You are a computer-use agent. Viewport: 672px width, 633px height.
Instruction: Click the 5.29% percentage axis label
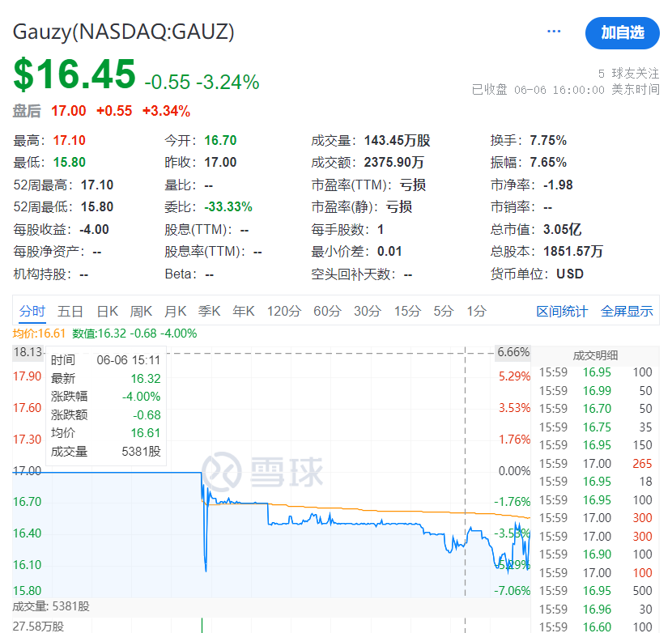click(x=514, y=376)
